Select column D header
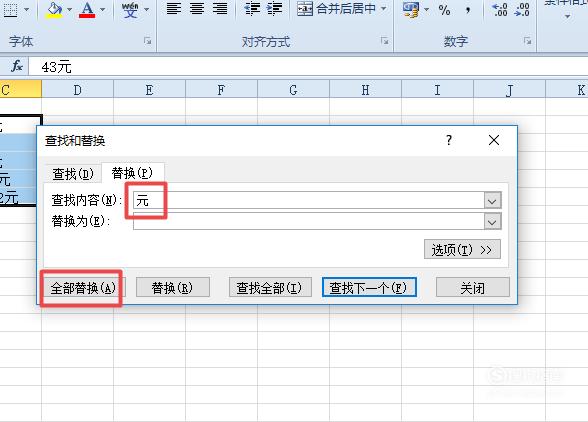The height and width of the screenshot is (422, 588). coord(77,90)
